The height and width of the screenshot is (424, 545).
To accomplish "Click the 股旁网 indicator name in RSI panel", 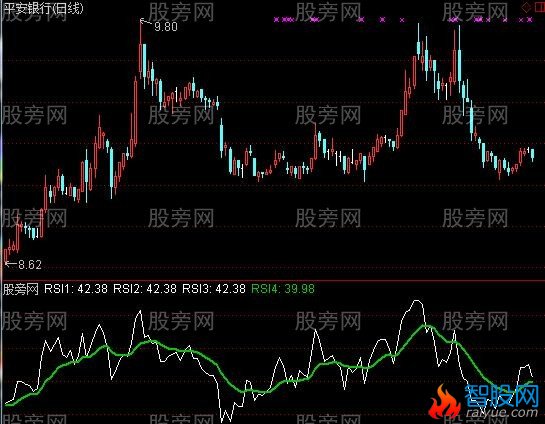I will point(21,289).
